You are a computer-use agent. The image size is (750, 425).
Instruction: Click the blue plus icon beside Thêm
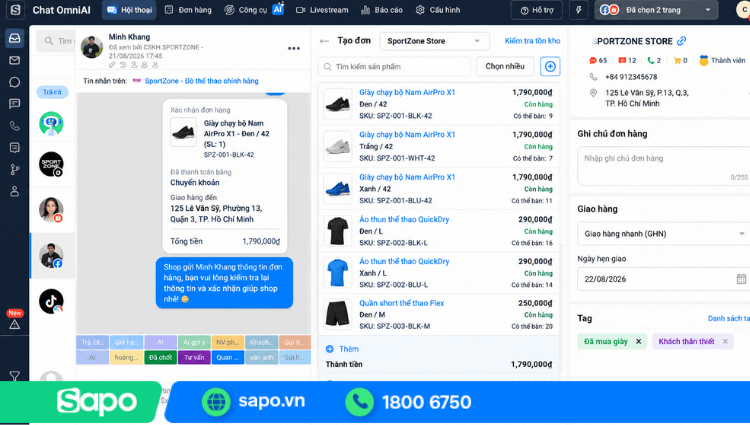(x=330, y=349)
